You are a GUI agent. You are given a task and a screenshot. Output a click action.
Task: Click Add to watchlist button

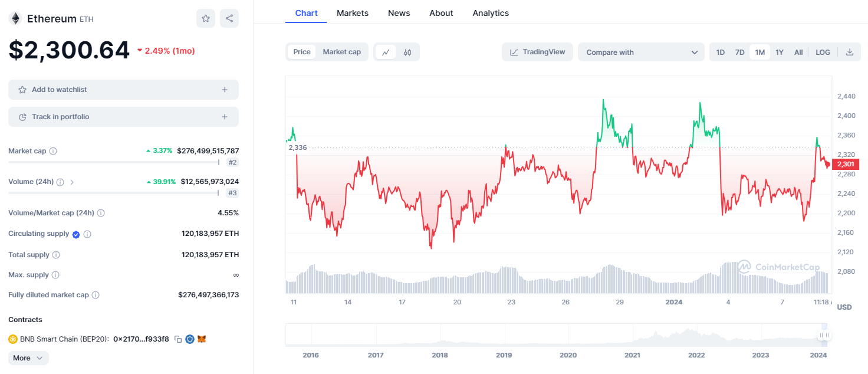(x=123, y=90)
